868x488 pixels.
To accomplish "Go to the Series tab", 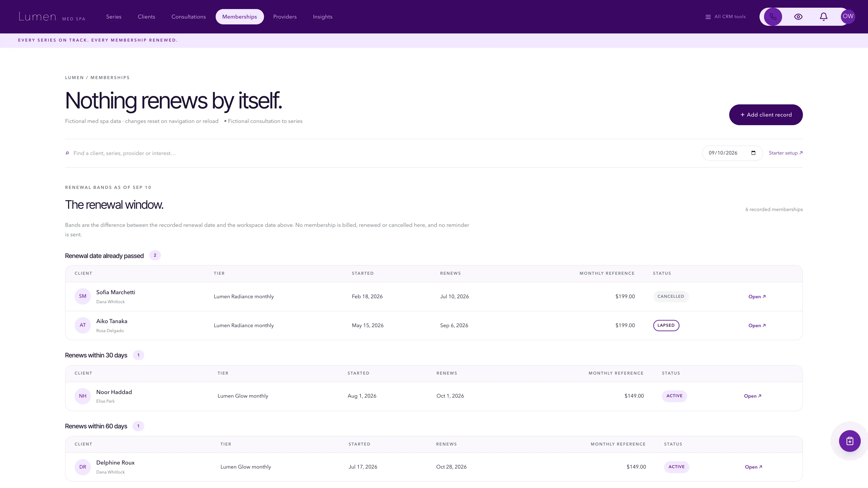I will pos(113,16).
